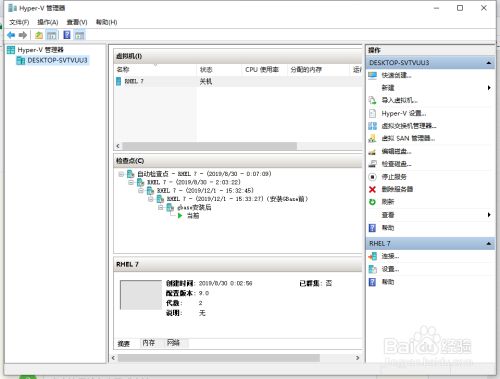Sort by the CPU 使用率 column header
Viewport: 500px width, 379px height.
coord(264,70)
